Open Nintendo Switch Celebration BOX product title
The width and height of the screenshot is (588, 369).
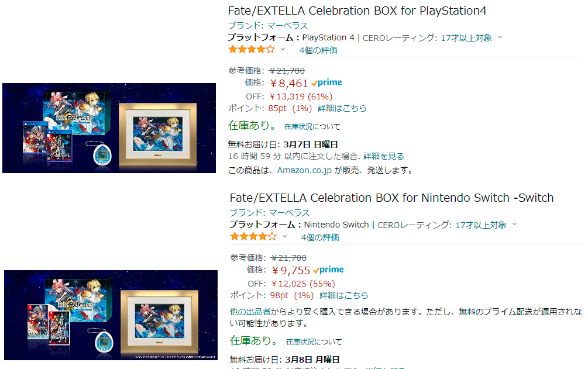click(391, 198)
